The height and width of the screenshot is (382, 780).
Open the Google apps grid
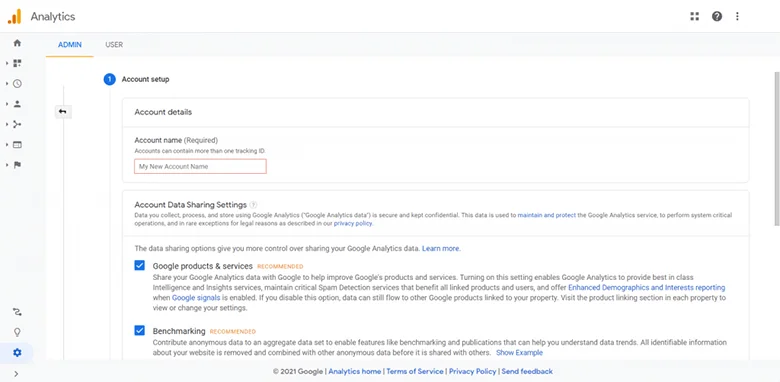click(x=694, y=16)
